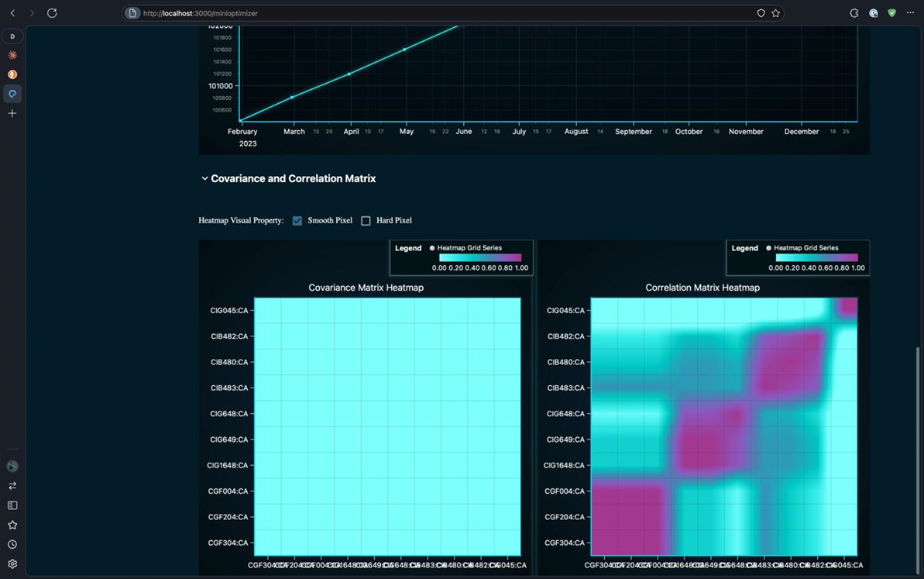924x579 pixels.
Task: Toggle the sidebar panel layout icon
Action: tap(12, 505)
